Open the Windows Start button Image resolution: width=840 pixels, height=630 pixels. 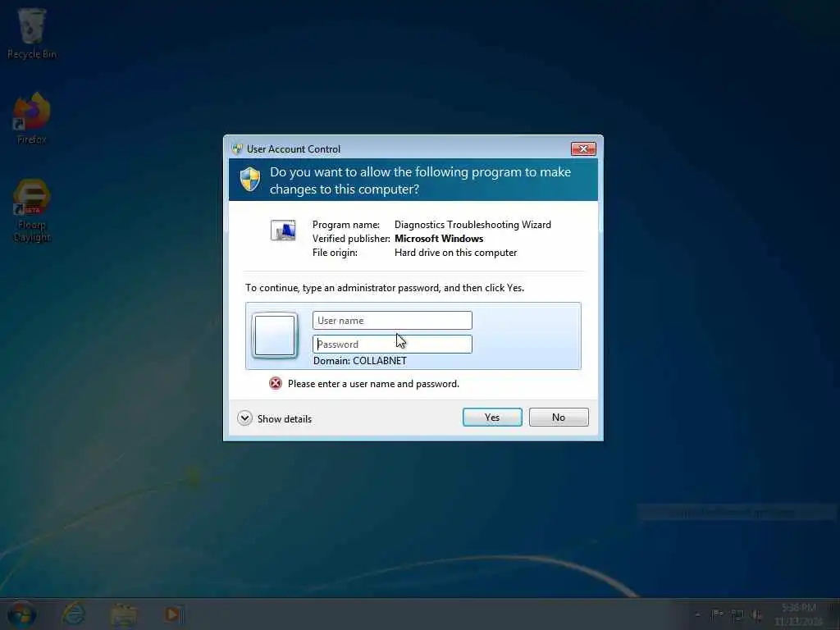pyautogui.click(x=21, y=614)
